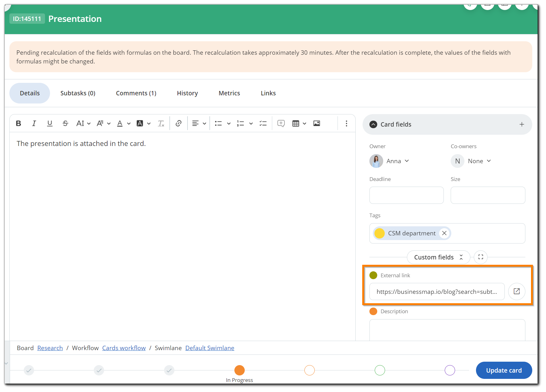Viewport: 546px width, 392px height.
Task: Toggle underline formatting
Action: pos(50,123)
